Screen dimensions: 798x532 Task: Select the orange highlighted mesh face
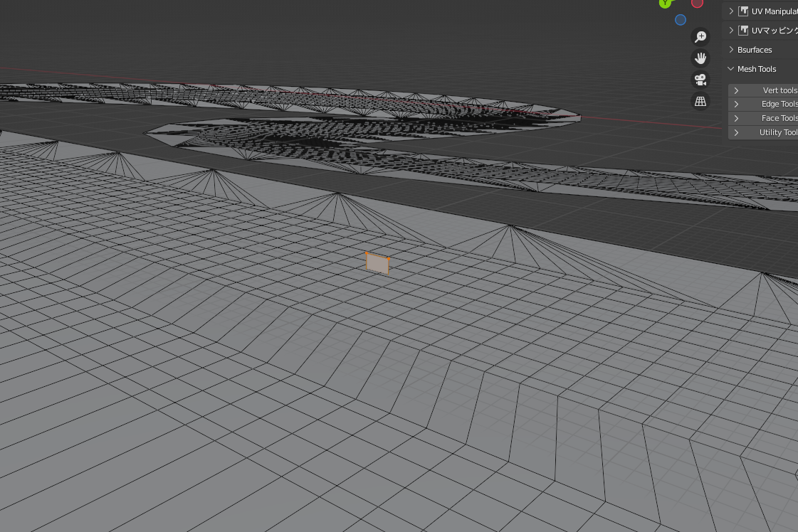pos(377,263)
